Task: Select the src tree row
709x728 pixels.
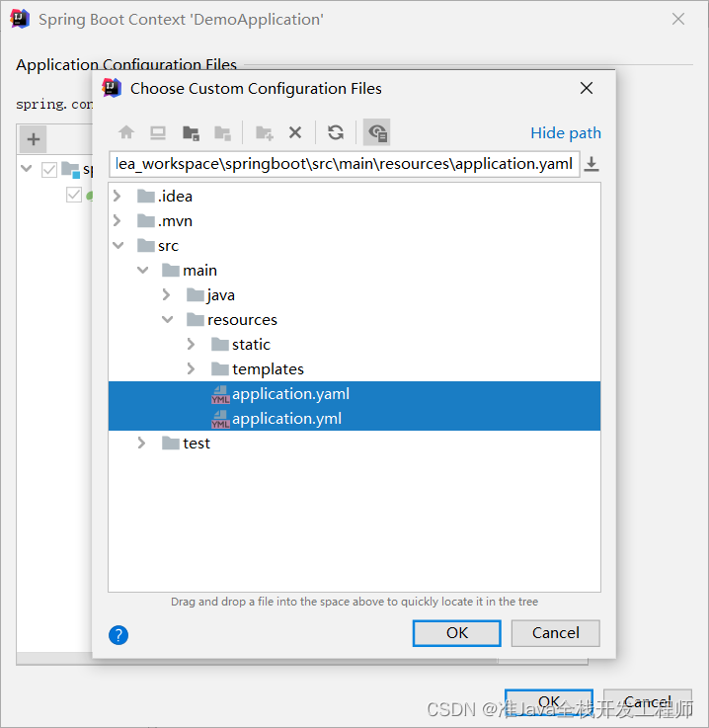Action: point(354,245)
